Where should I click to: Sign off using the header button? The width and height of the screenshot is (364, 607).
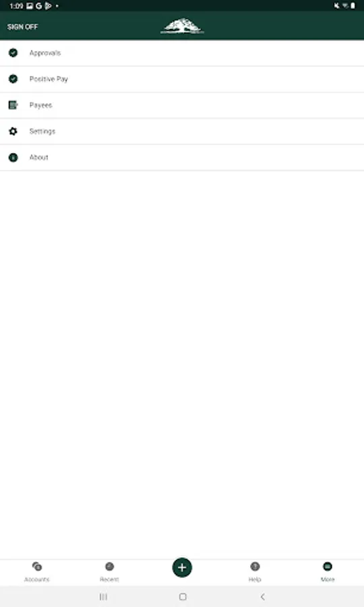(22, 27)
